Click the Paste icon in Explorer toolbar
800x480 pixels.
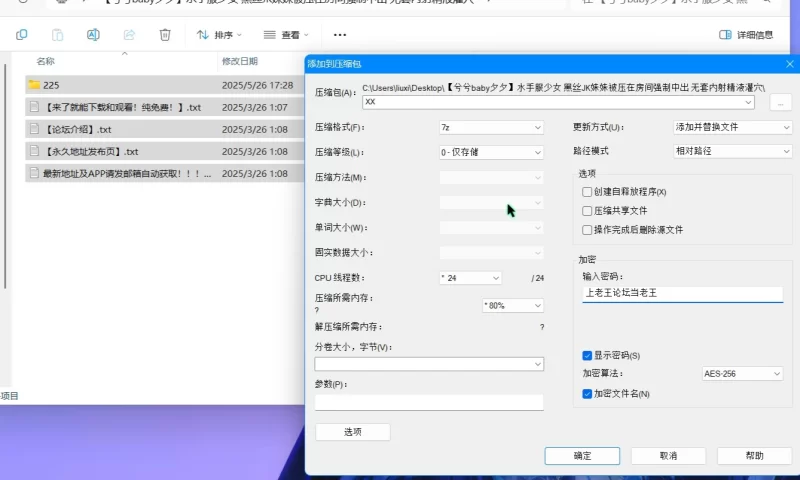point(57,35)
